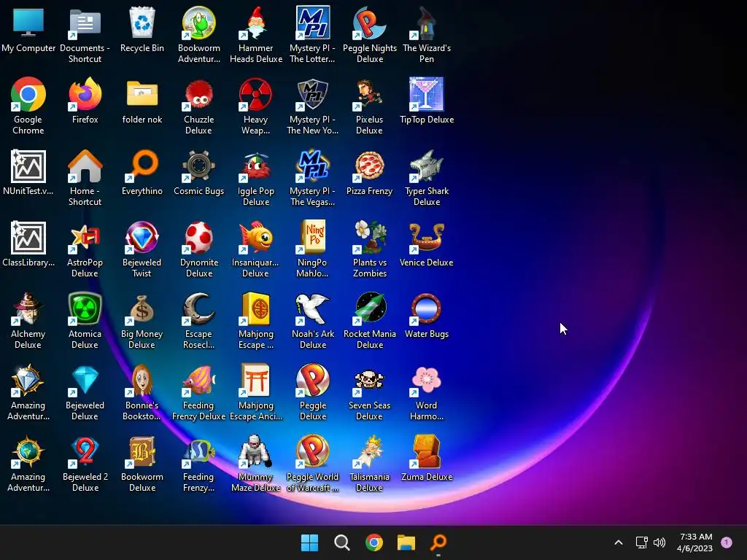The image size is (747, 560).
Task: Select Everythino magnifier desktop shortcut
Action: pyautogui.click(x=142, y=166)
